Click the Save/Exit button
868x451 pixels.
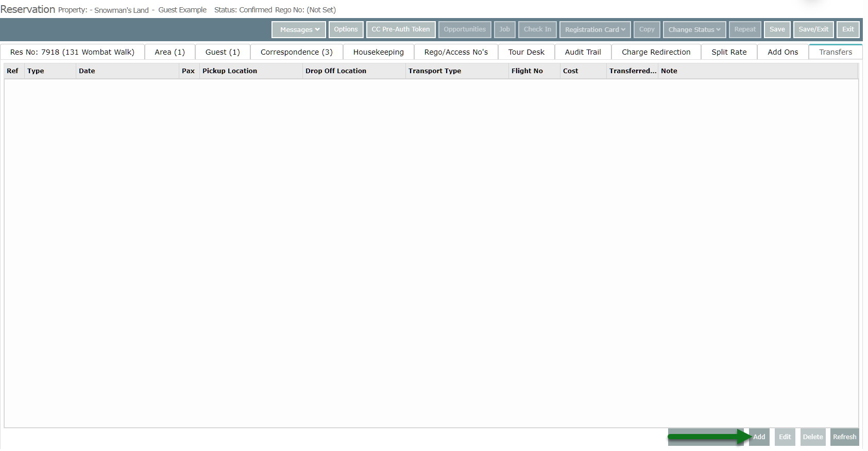pyautogui.click(x=813, y=29)
